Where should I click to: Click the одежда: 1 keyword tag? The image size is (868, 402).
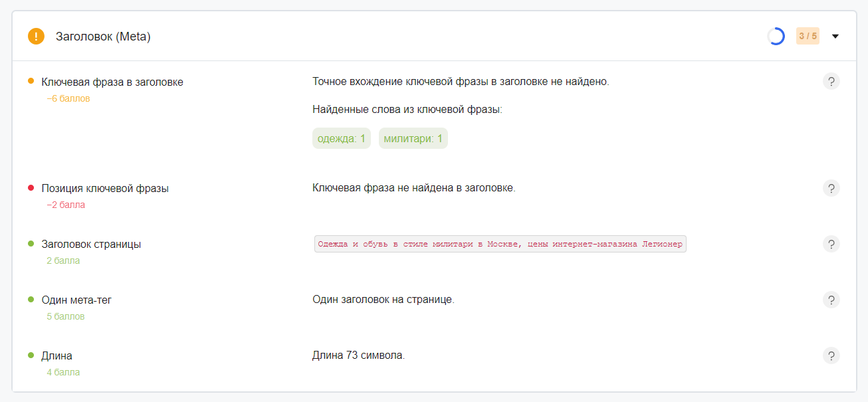(342, 138)
